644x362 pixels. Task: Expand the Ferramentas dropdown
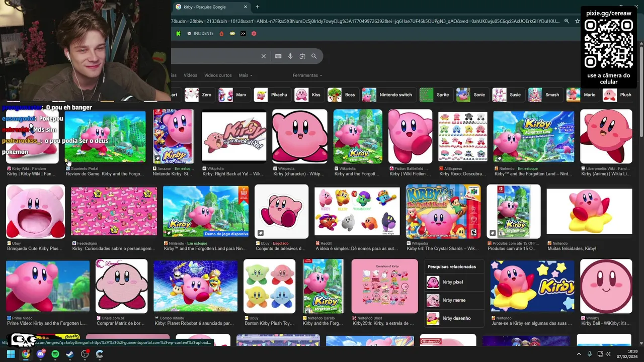coord(307,75)
